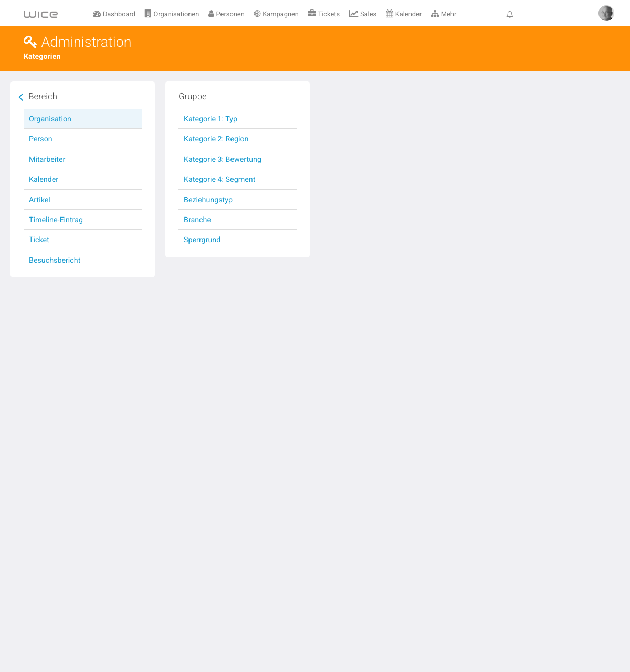Open the notifications bell

pos(509,14)
